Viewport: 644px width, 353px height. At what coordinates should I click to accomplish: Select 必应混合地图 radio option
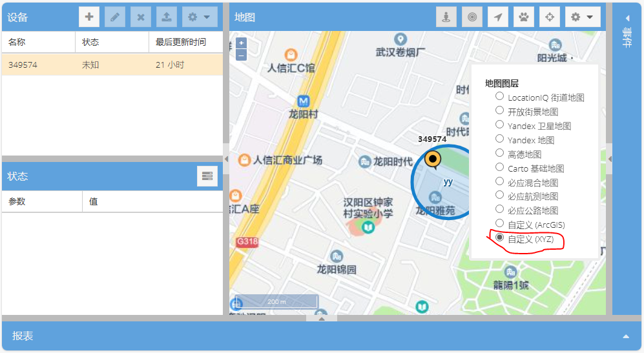[x=499, y=181]
